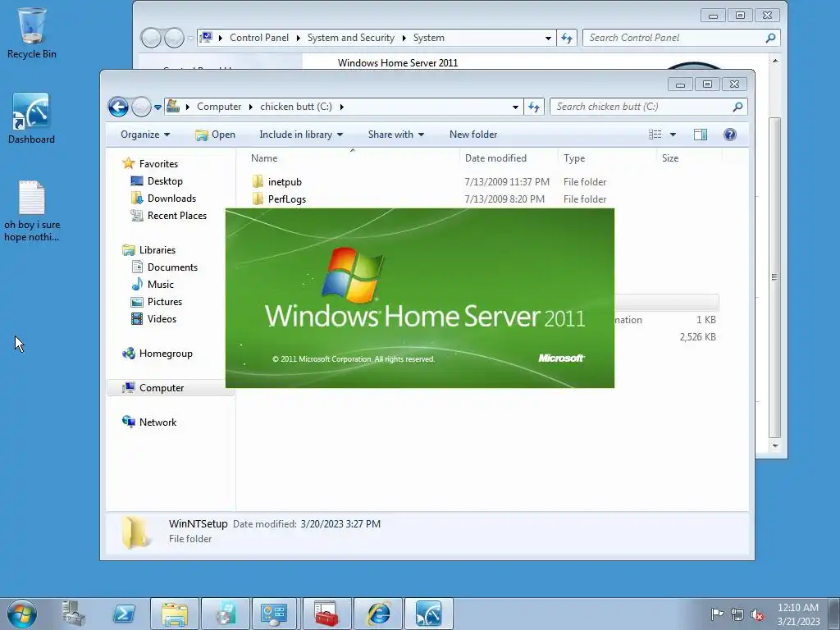Select Network in navigation pane
Image resolution: width=840 pixels, height=630 pixels.
[x=157, y=422]
